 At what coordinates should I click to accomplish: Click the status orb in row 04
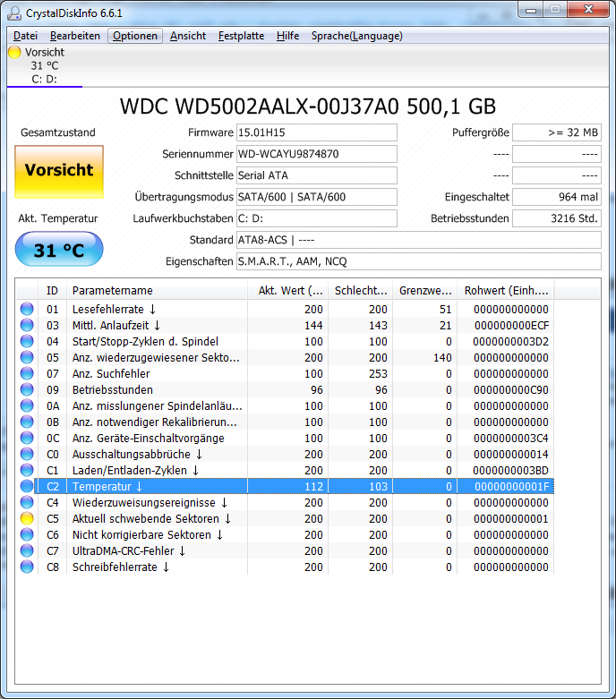pyautogui.click(x=27, y=341)
